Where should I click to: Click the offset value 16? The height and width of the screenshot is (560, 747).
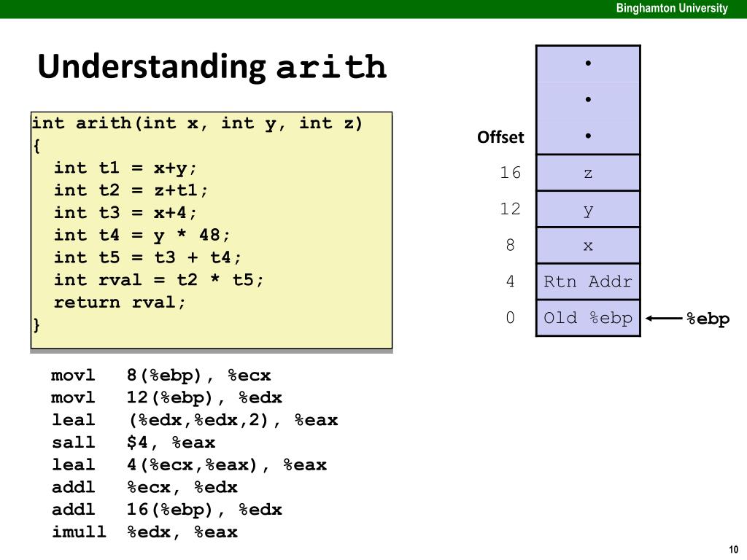(x=510, y=172)
